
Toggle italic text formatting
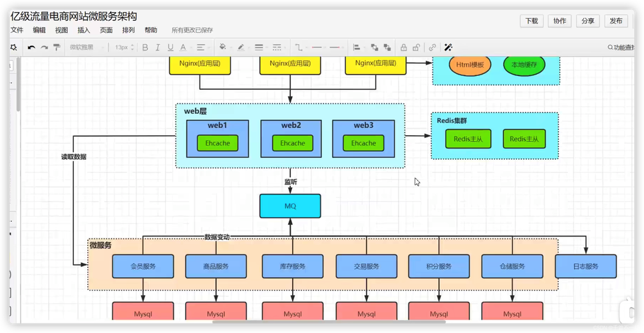pyautogui.click(x=158, y=48)
